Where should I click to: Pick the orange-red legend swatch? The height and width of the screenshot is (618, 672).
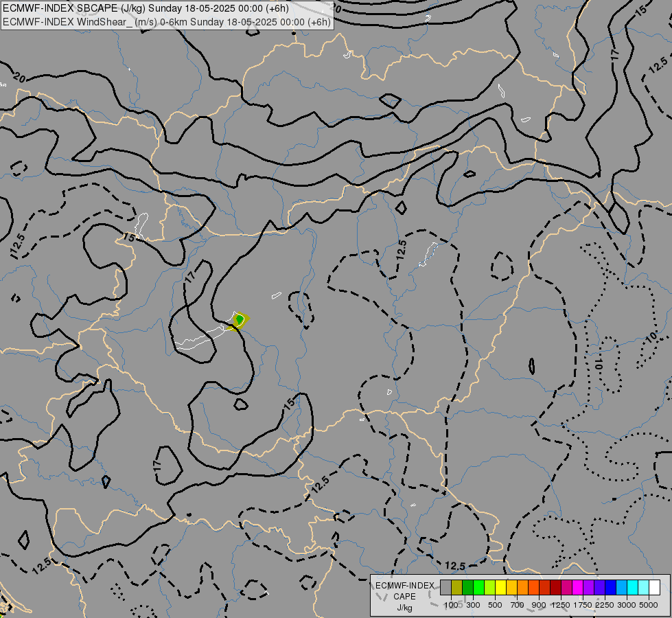[x=533, y=587]
